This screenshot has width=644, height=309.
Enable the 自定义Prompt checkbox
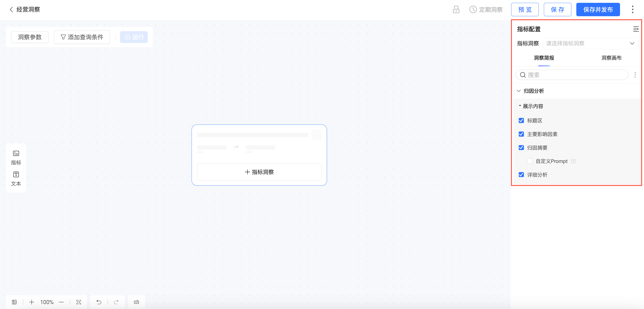click(530, 161)
